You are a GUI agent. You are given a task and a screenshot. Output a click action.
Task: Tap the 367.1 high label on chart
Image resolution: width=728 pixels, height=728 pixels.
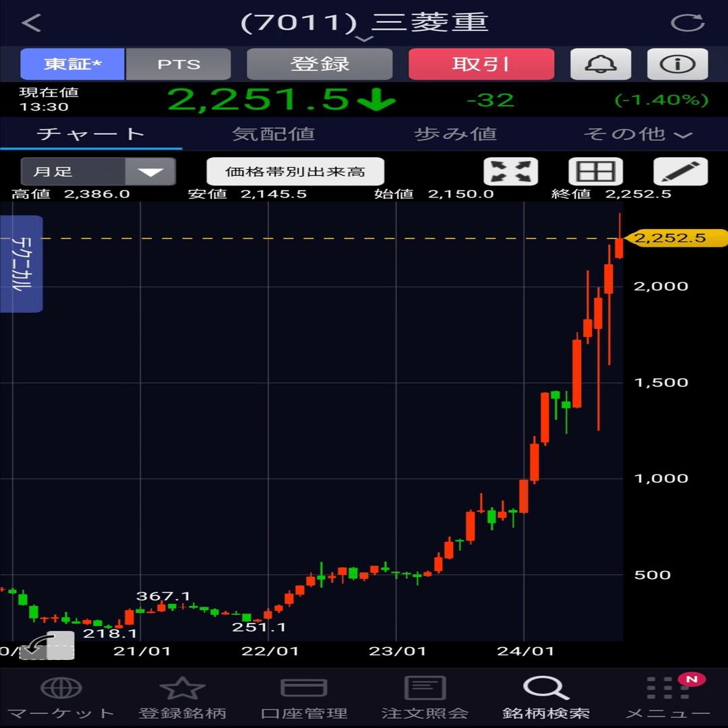(163, 596)
